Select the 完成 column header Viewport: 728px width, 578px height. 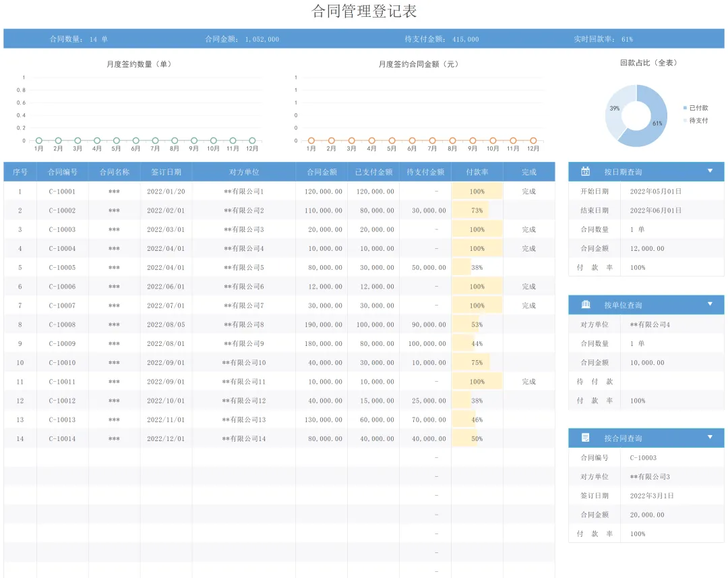(529, 172)
